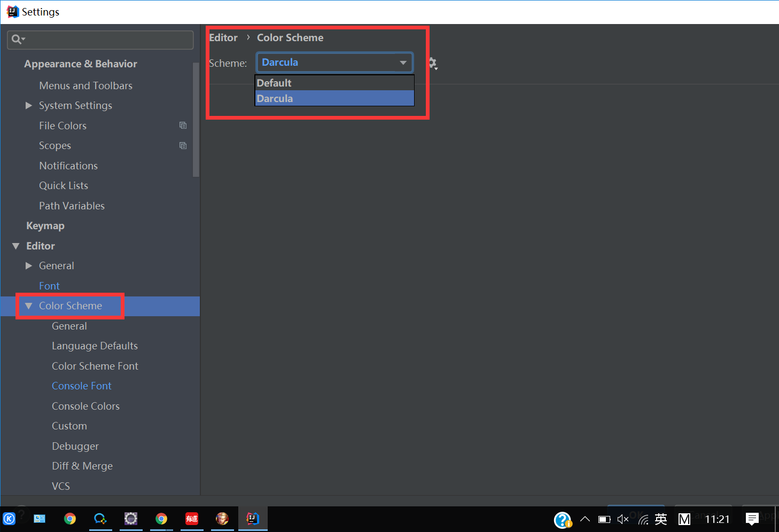Image resolution: width=779 pixels, height=532 pixels.
Task: Open the second Chrome icon in taskbar
Action: (x=161, y=519)
